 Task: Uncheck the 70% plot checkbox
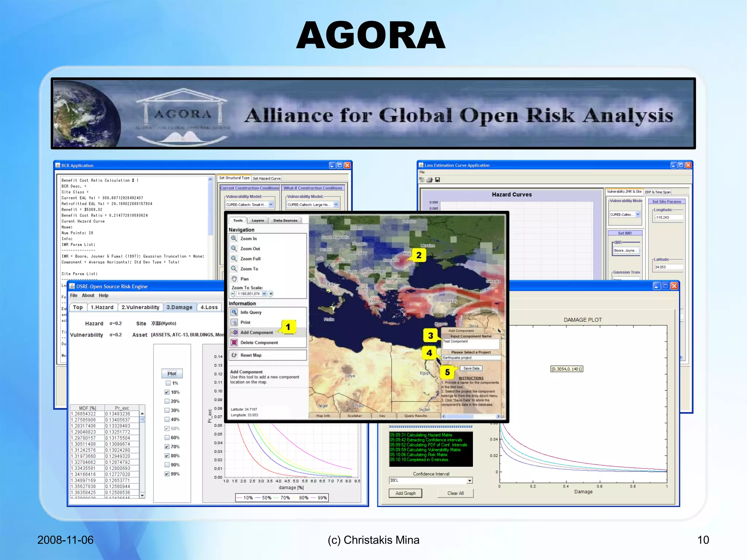[x=167, y=447]
